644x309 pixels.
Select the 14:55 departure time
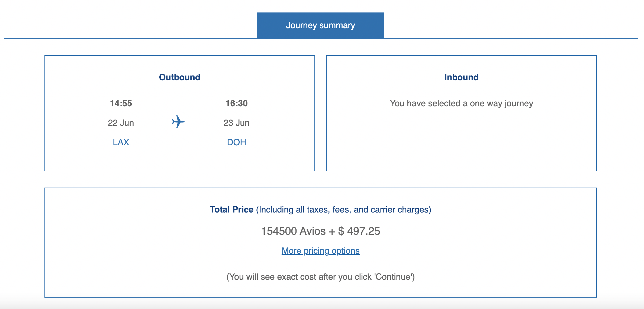click(x=121, y=103)
